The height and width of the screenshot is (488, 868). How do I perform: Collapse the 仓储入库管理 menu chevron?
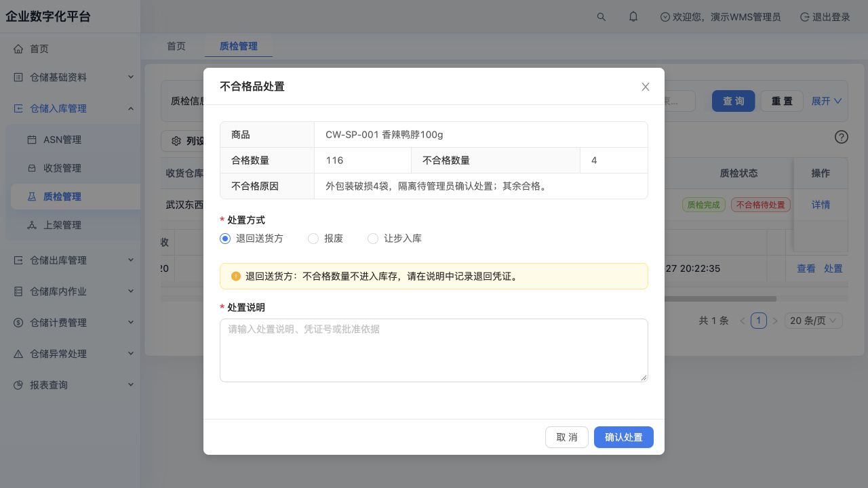(x=131, y=108)
